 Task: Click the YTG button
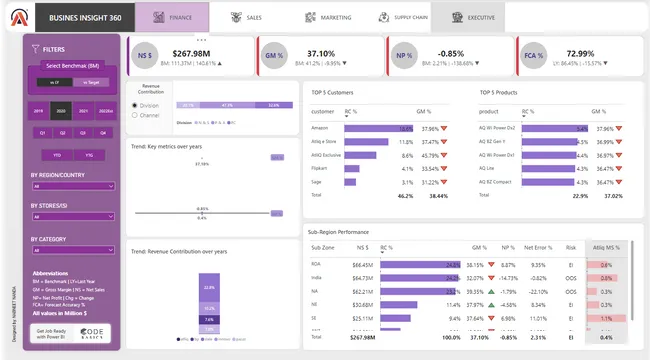[x=89, y=155]
